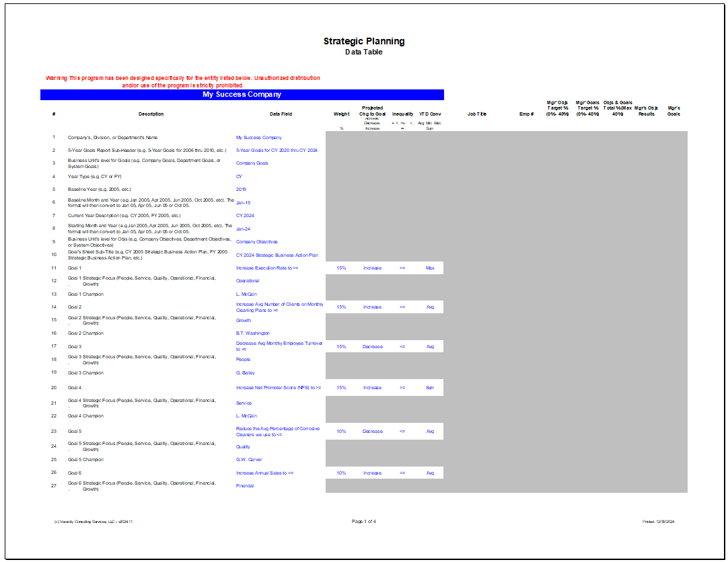
Task: Click the L. McCain champion entry for Goal 1
Action: click(247, 294)
